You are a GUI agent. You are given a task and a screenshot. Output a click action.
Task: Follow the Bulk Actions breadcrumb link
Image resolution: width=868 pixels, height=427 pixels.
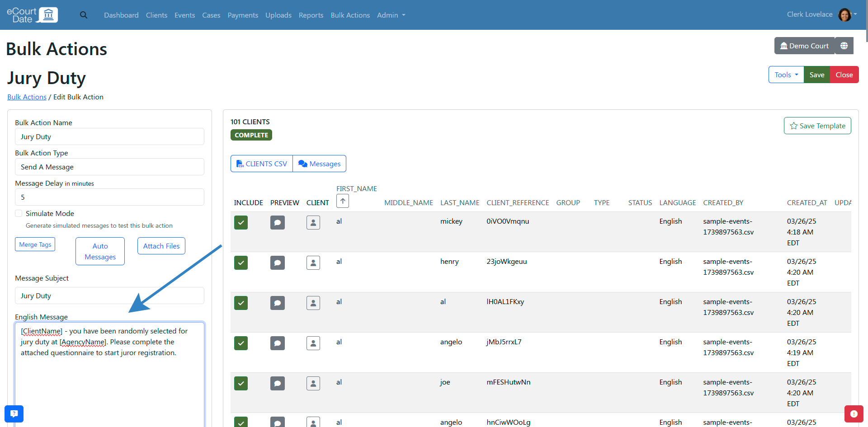[27, 97]
